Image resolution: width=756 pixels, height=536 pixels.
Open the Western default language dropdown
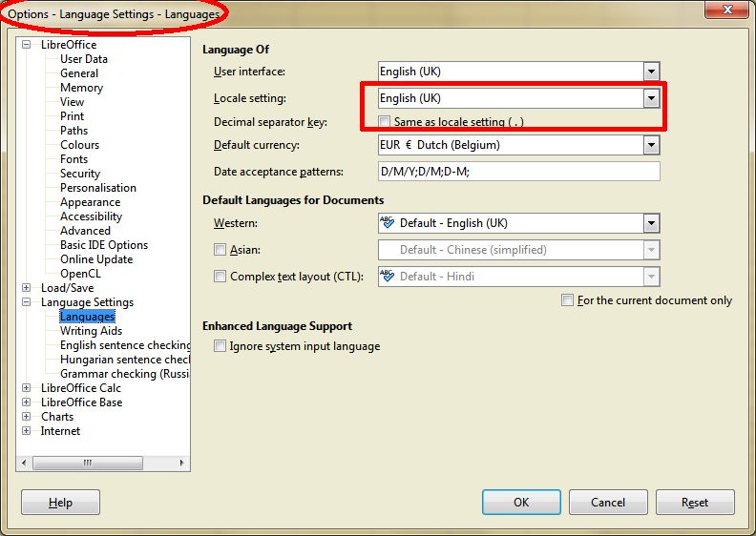click(651, 223)
